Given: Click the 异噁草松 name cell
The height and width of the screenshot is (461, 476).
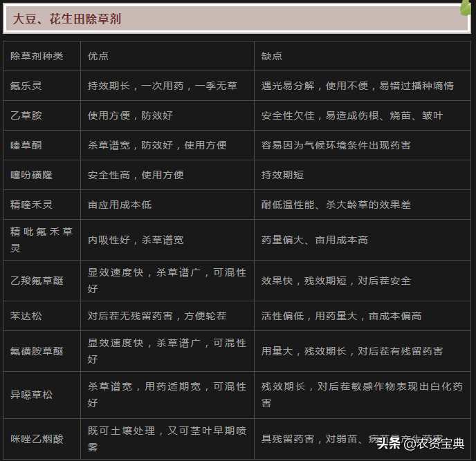Looking at the screenshot, I should 31,394.
